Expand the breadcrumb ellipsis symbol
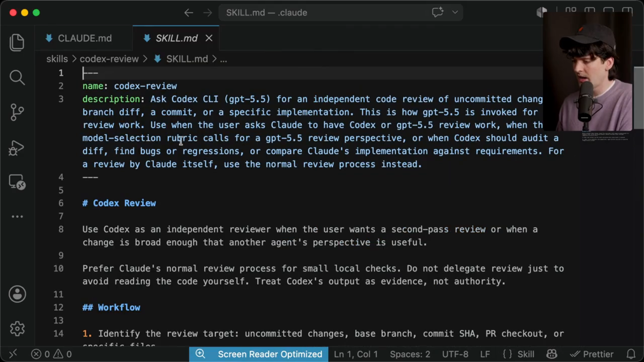Viewport: 644px width, 362px height. tap(224, 59)
